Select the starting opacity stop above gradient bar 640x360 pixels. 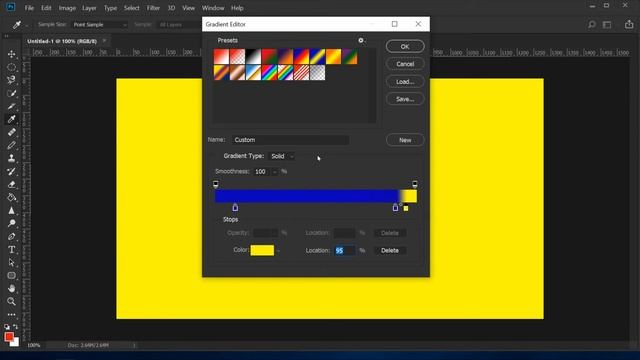(x=216, y=184)
